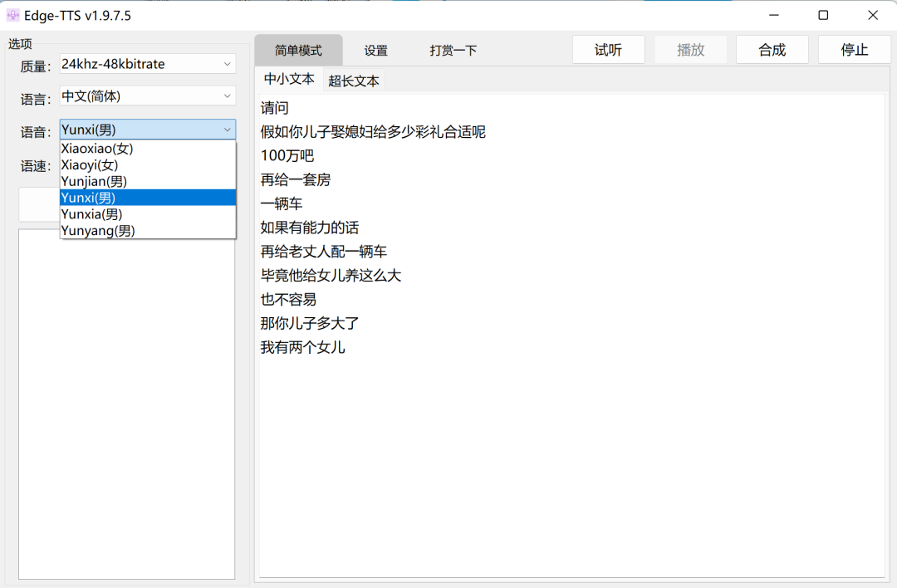Click the 合成 synthesize button
The image size is (897, 588).
click(x=772, y=50)
